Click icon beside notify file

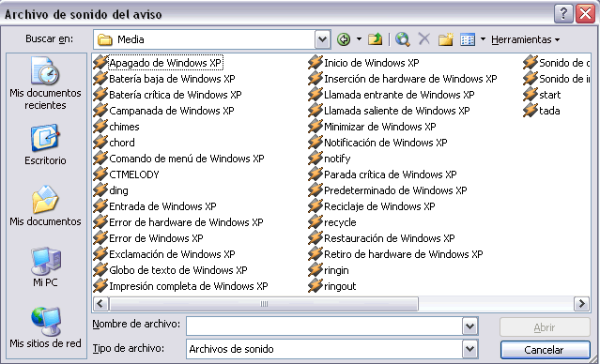coord(315,159)
